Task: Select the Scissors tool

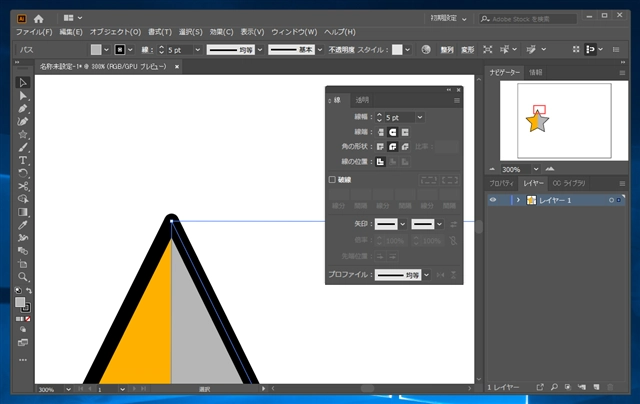Action: (23, 186)
